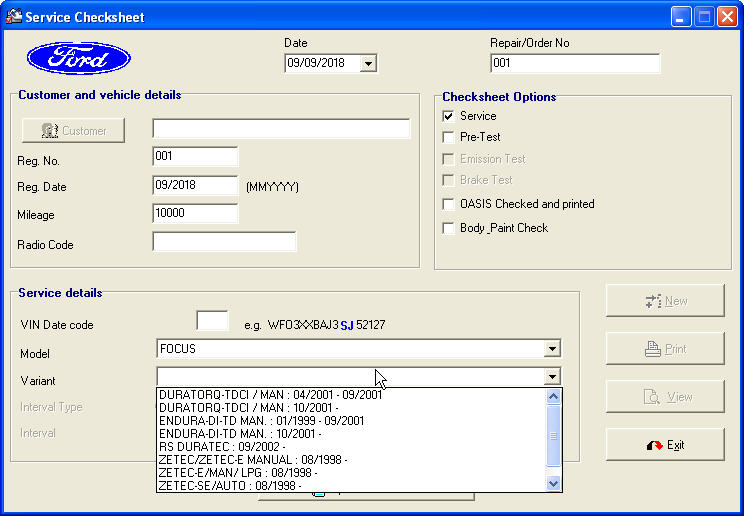
Task: Click the View button
Action: click(665, 397)
